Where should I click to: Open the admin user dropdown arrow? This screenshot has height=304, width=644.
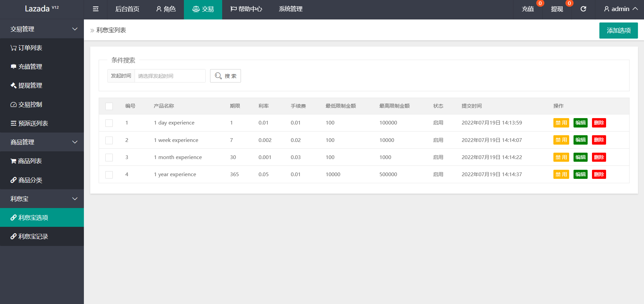pyautogui.click(x=635, y=9)
